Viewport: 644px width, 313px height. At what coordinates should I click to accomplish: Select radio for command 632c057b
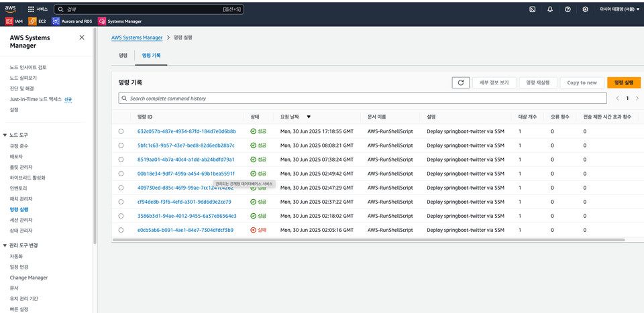pyautogui.click(x=121, y=131)
